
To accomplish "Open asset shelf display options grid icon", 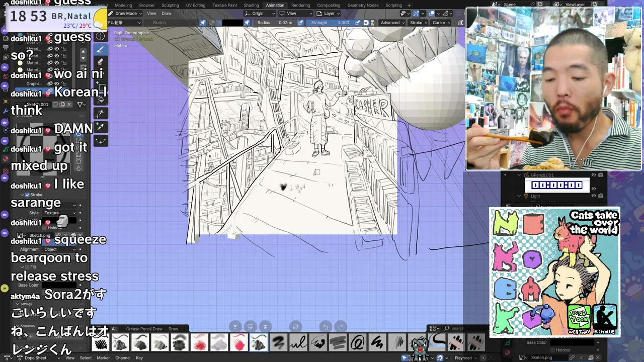I will [x=434, y=329].
